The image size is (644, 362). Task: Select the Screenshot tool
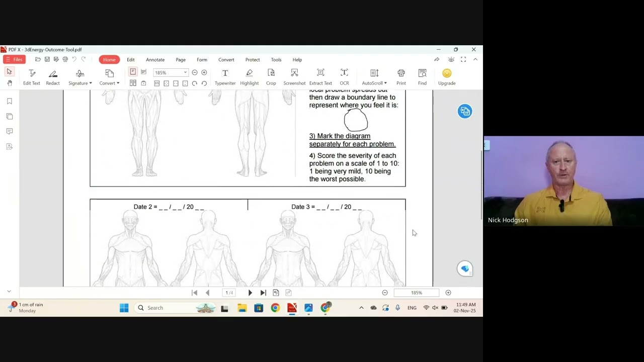coord(294,77)
